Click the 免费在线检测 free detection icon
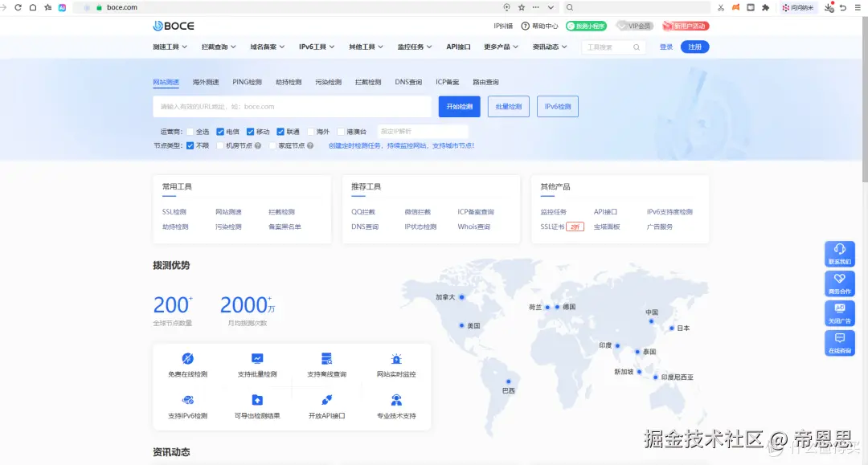The height and width of the screenshot is (465, 868). click(x=187, y=358)
